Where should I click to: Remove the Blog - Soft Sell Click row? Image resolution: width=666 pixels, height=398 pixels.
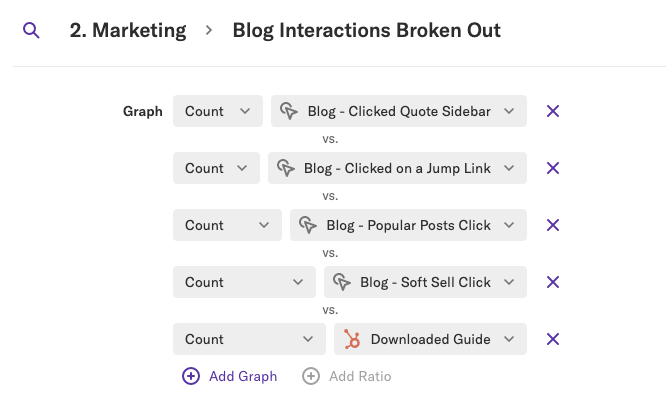tap(553, 282)
